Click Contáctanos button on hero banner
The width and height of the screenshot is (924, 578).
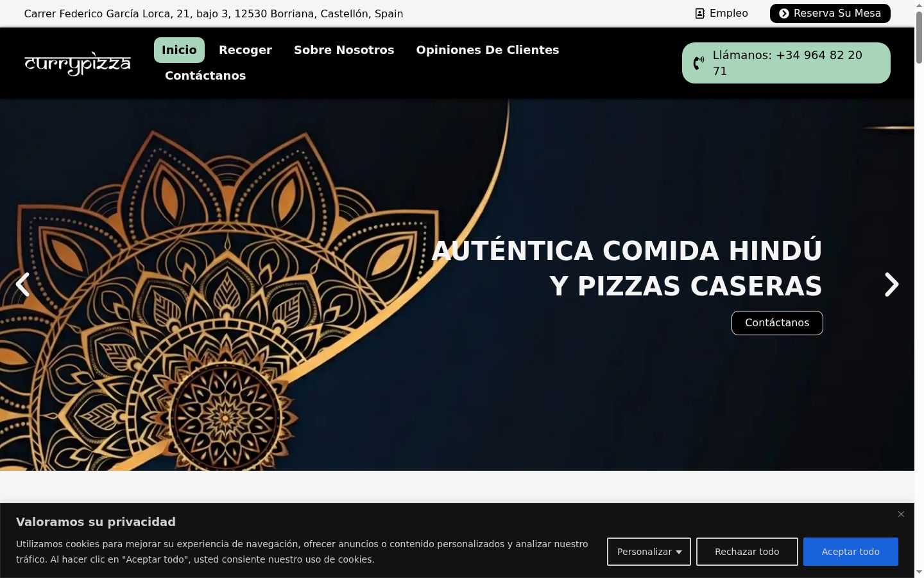pos(777,323)
